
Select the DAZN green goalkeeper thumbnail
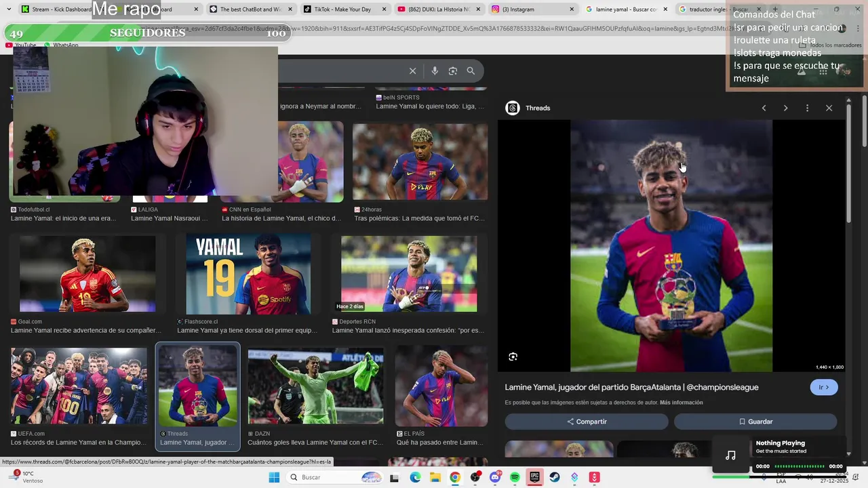click(315, 386)
